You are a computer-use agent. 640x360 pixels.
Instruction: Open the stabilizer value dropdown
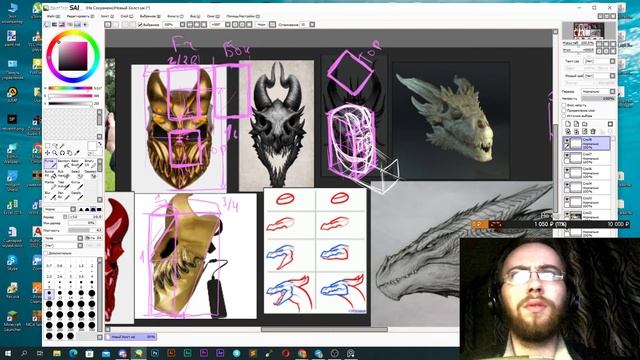pos(312,24)
